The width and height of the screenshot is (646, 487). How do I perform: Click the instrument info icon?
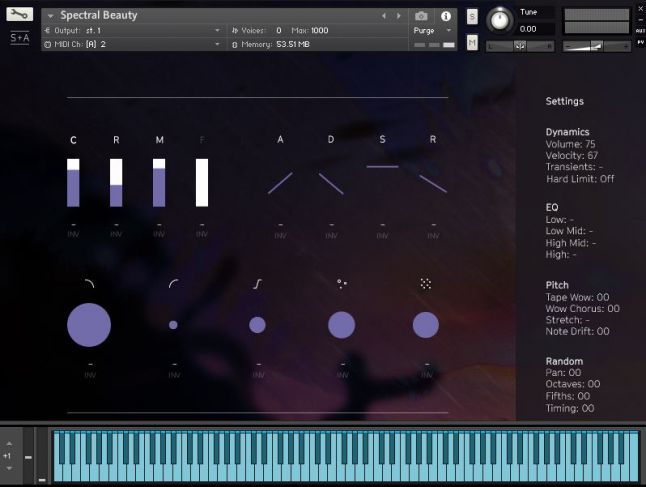click(x=445, y=16)
